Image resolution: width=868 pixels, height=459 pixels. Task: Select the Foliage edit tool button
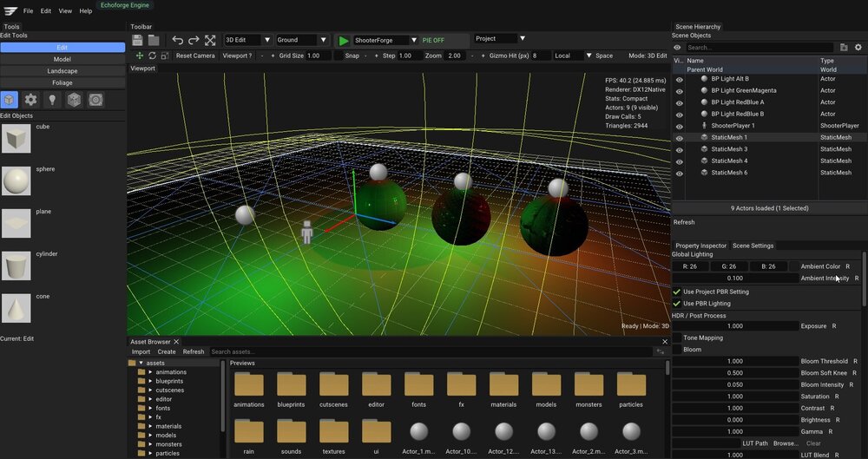62,82
